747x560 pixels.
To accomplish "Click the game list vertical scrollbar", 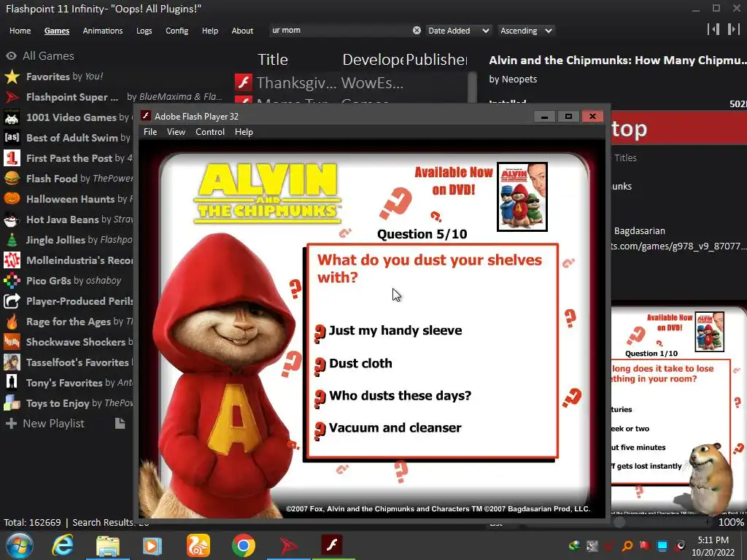I will [x=472, y=87].
